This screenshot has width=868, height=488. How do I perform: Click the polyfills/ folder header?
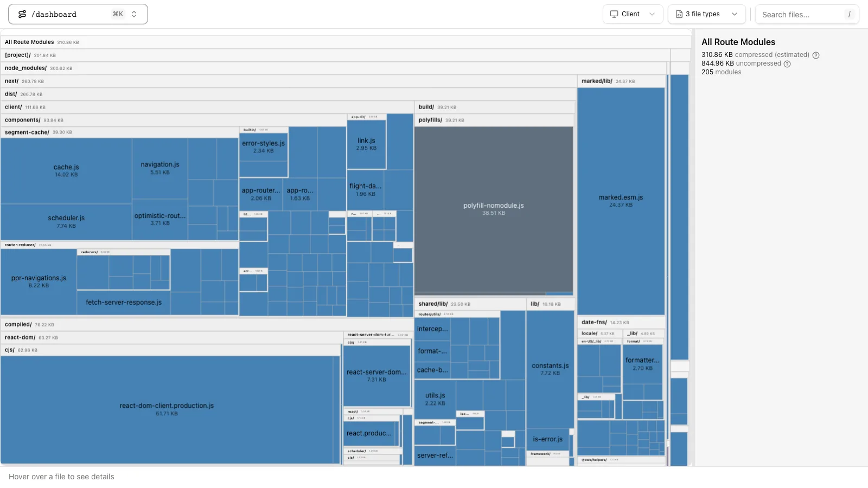(494, 120)
